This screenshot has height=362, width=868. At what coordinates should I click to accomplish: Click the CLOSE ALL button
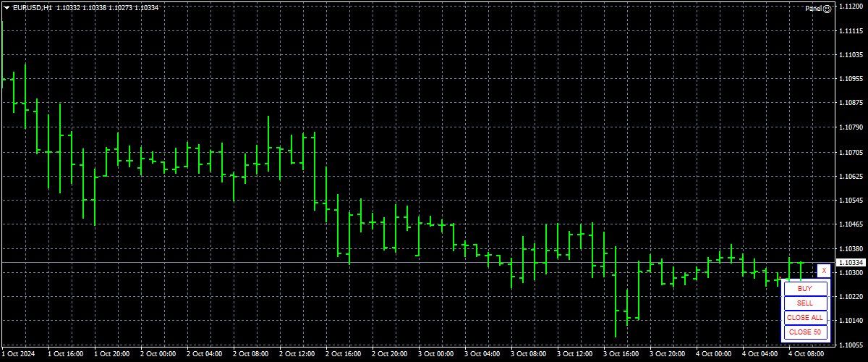coord(805,317)
